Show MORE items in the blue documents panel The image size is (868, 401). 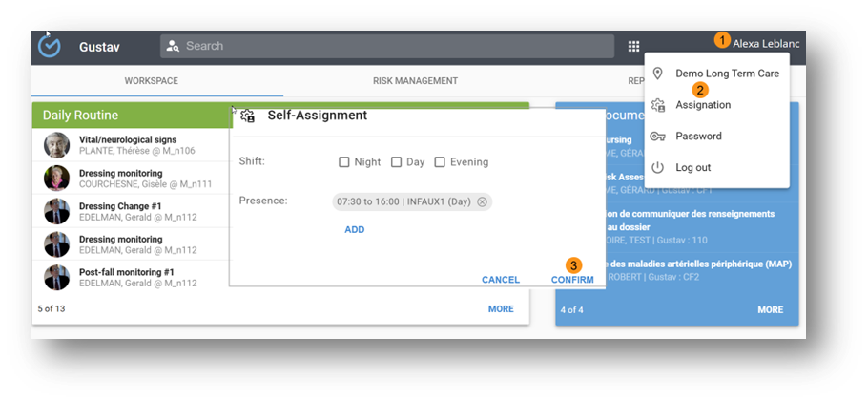770,310
